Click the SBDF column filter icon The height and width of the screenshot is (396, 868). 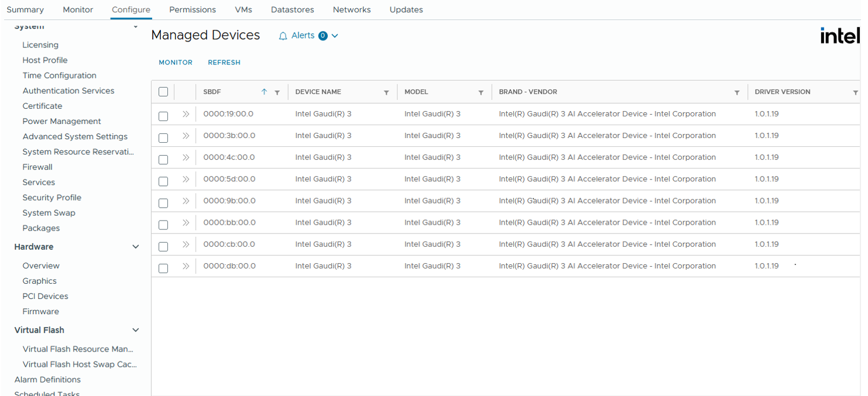click(277, 92)
